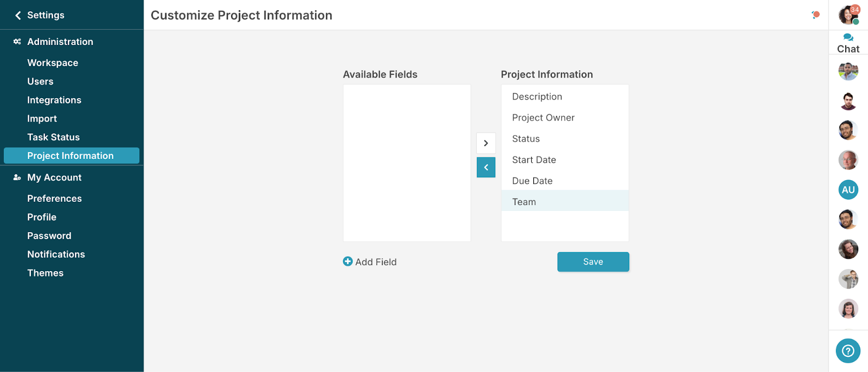Click the My Account person icon
Viewport: 868px width, 372px height.
(17, 177)
